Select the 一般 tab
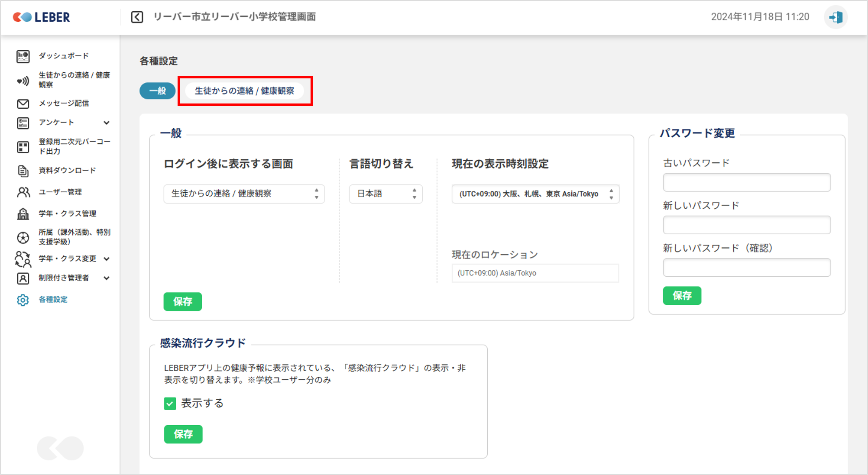Image resolution: width=868 pixels, height=475 pixels. (x=157, y=91)
